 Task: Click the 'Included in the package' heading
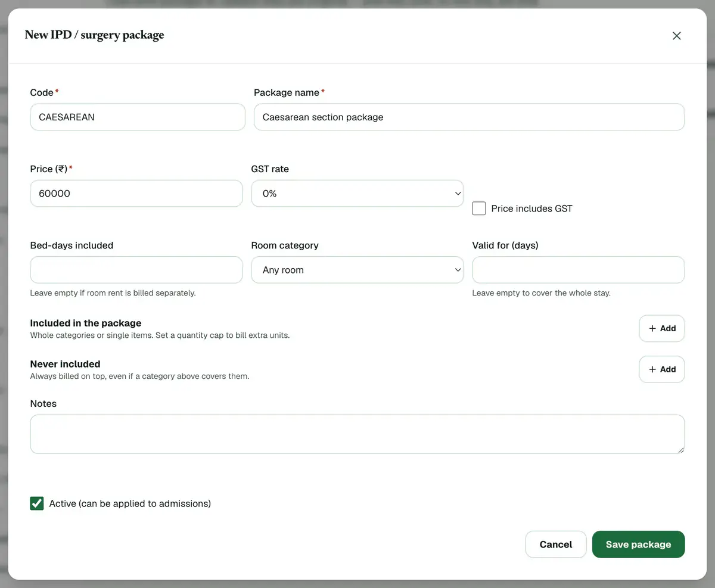[86, 323]
